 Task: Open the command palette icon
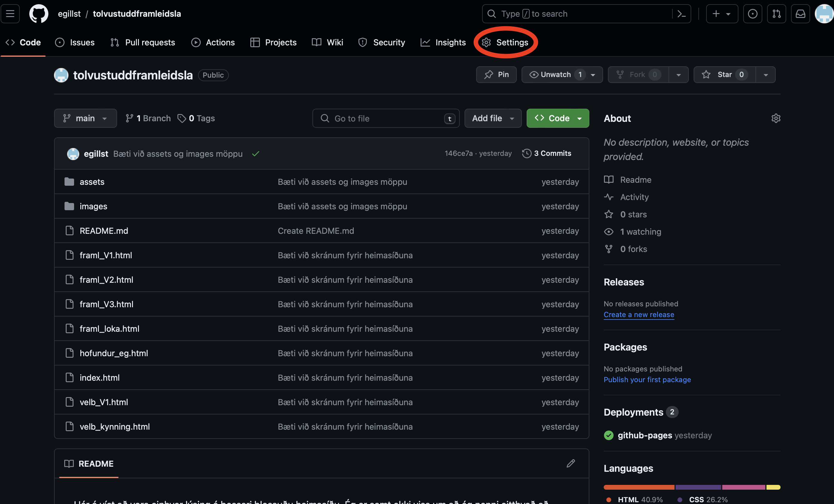(681, 14)
